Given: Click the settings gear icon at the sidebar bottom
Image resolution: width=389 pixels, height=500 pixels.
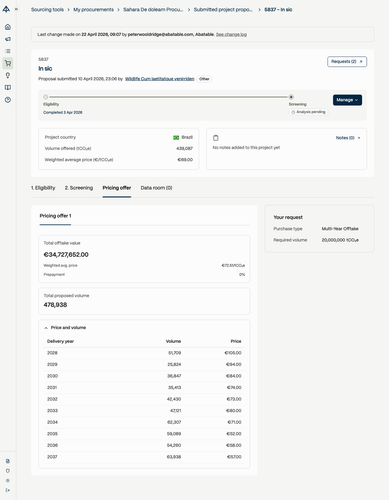Looking at the screenshot, I should point(8,480).
